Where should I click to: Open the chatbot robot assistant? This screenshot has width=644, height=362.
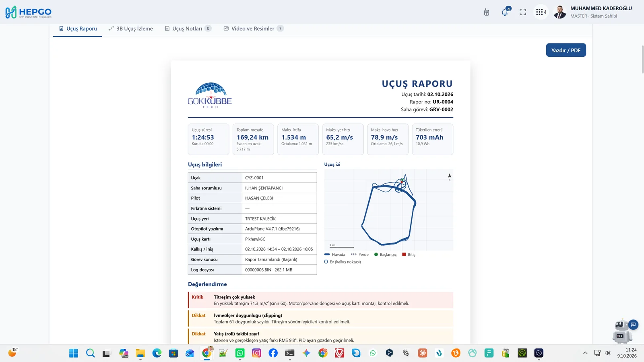[x=622, y=331]
